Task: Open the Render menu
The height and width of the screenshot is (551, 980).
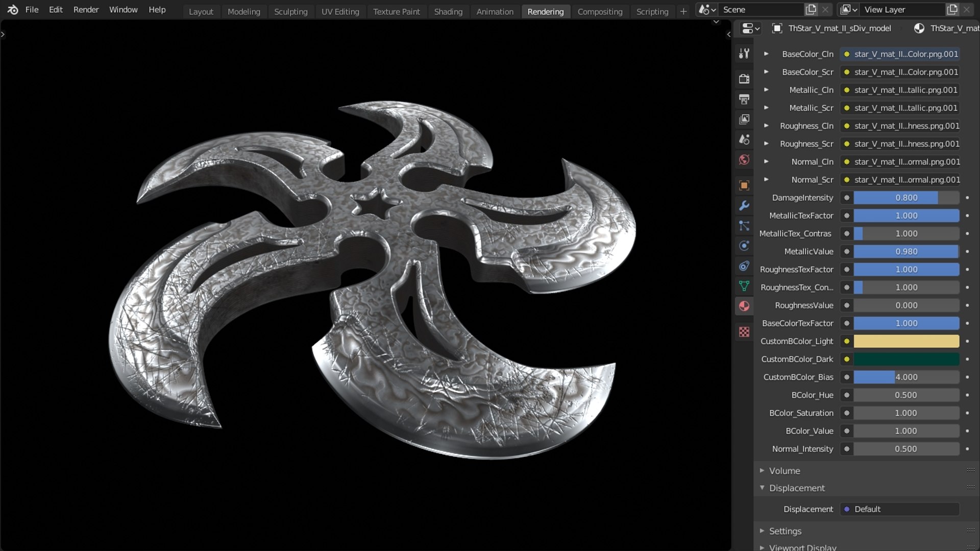Action: point(86,10)
